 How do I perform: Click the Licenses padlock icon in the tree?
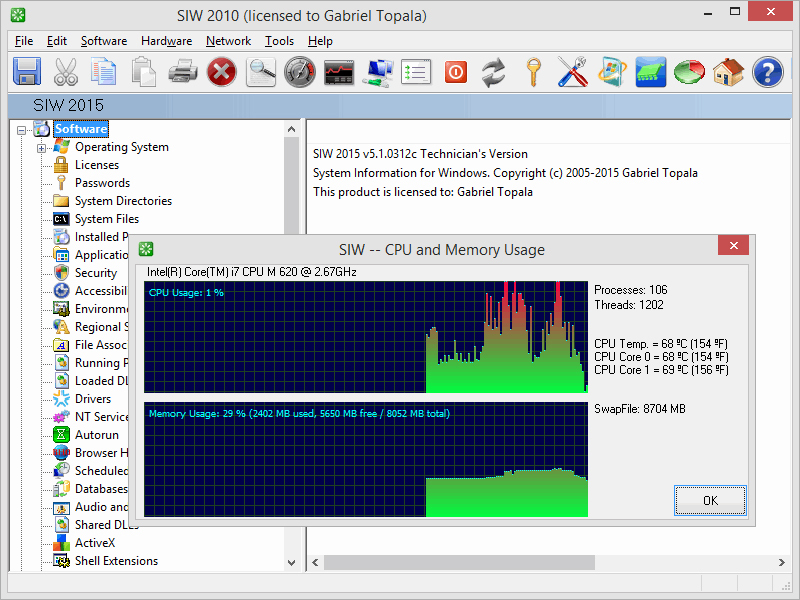click(61, 165)
